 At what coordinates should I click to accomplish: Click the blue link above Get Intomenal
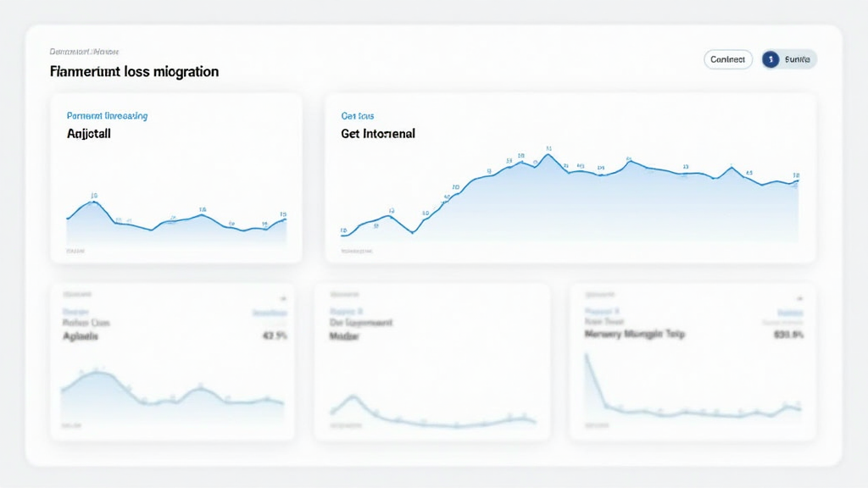click(x=358, y=115)
